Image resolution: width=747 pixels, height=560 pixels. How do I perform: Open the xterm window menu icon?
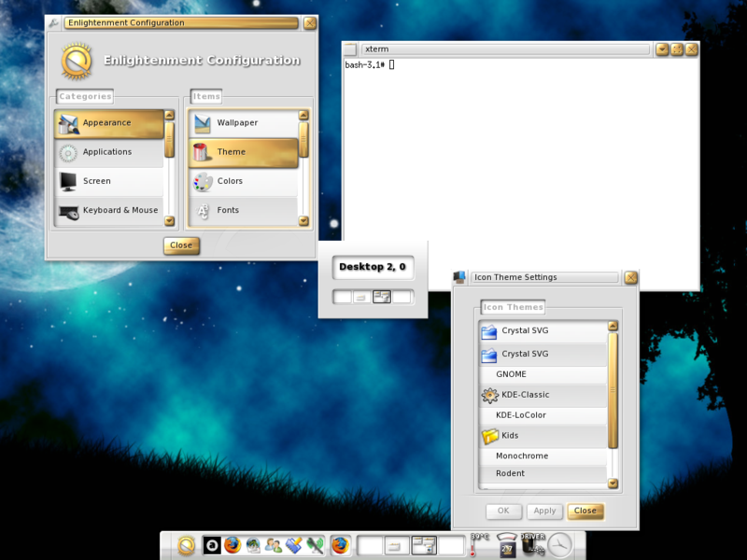(351, 49)
